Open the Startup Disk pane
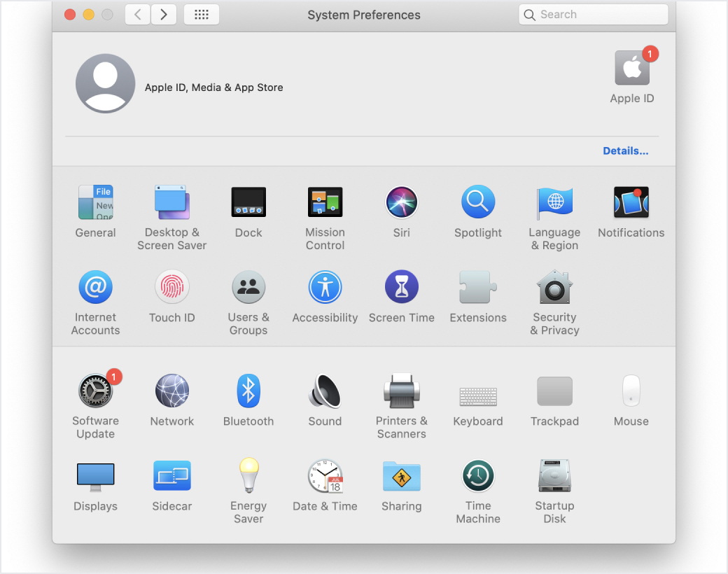 (554, 477)
